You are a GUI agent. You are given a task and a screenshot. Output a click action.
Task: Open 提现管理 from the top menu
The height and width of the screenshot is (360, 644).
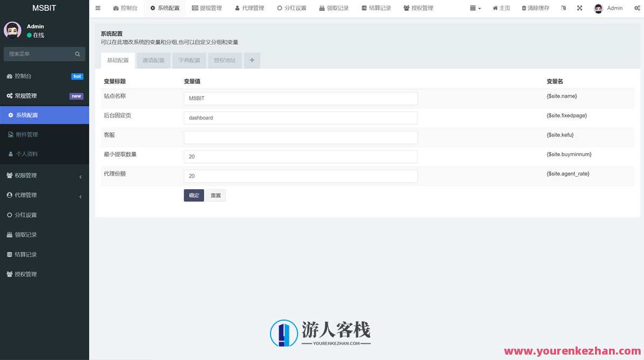pos(207,8)
